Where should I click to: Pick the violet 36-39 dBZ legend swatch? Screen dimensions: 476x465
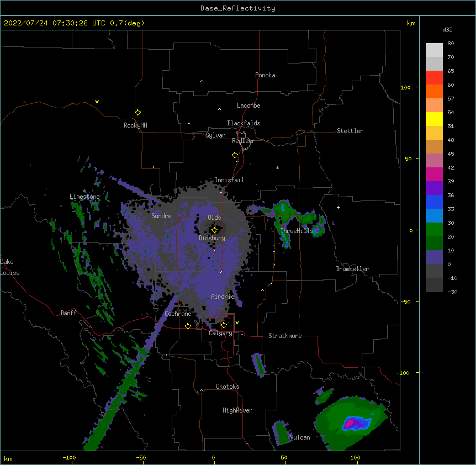click(x=434, y=188)
